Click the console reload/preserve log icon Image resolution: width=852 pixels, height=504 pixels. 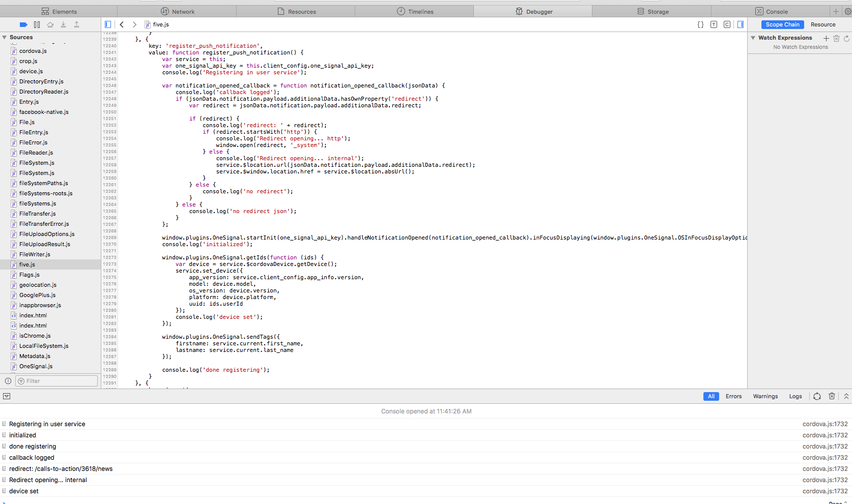pyautogui.click(x=817, y=396)
